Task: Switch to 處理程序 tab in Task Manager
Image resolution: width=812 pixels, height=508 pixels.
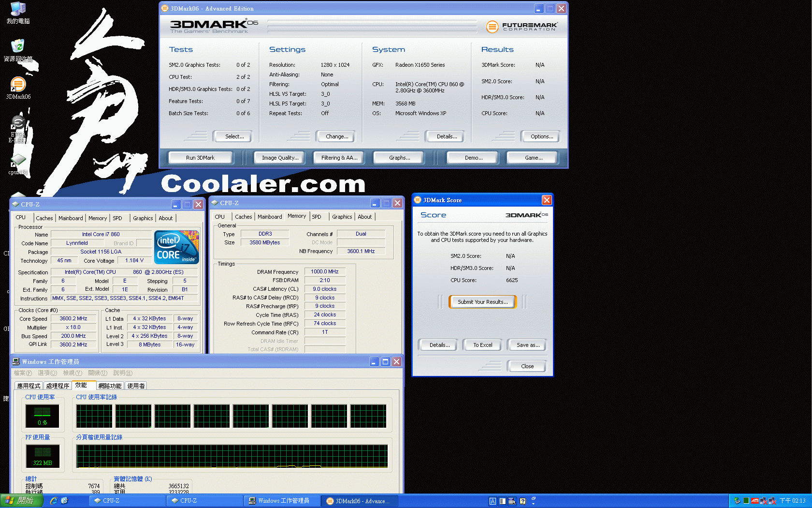Action: click(58, 386)
